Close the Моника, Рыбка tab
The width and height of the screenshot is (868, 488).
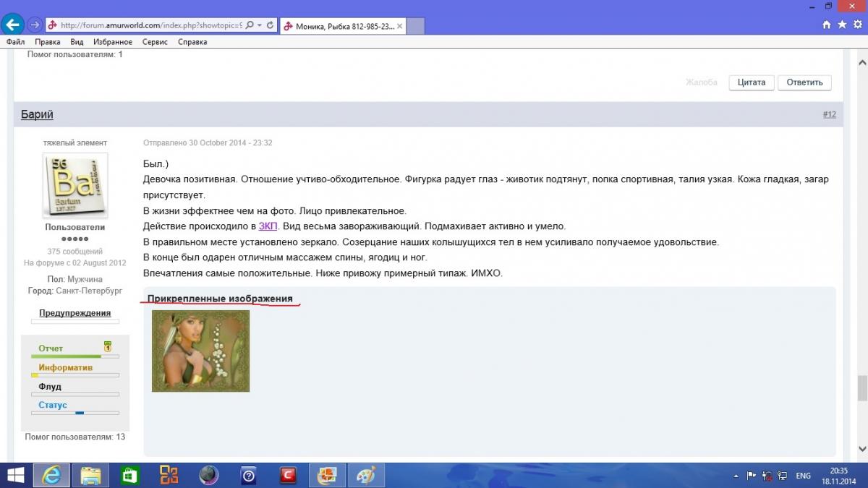click(x=400, y=26)
